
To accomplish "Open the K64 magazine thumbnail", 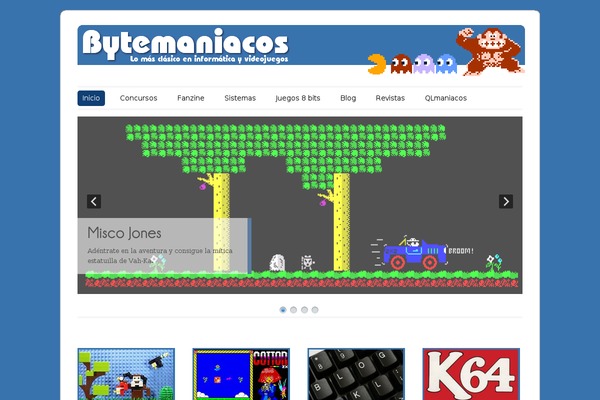I will (x=471, y=374).
